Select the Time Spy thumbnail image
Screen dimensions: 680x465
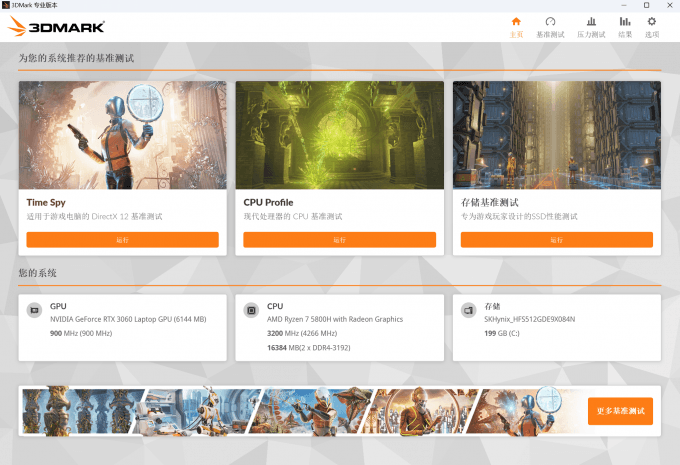(122, 135)
